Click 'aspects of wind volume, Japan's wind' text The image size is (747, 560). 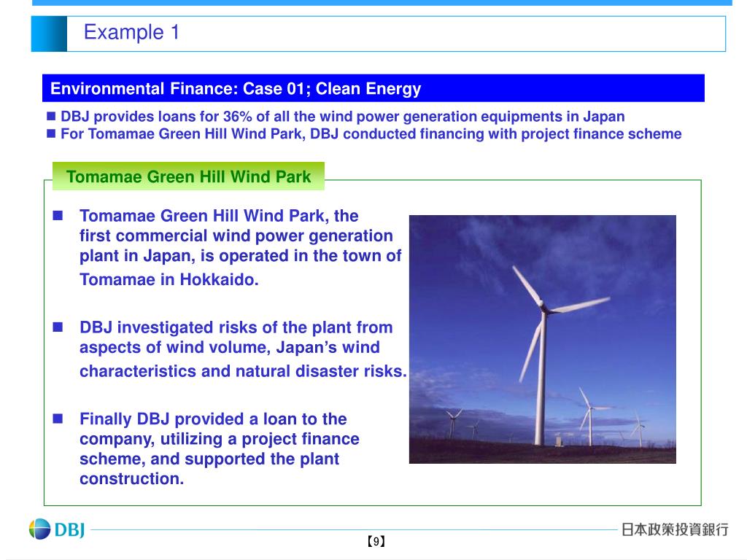[230, 348]
